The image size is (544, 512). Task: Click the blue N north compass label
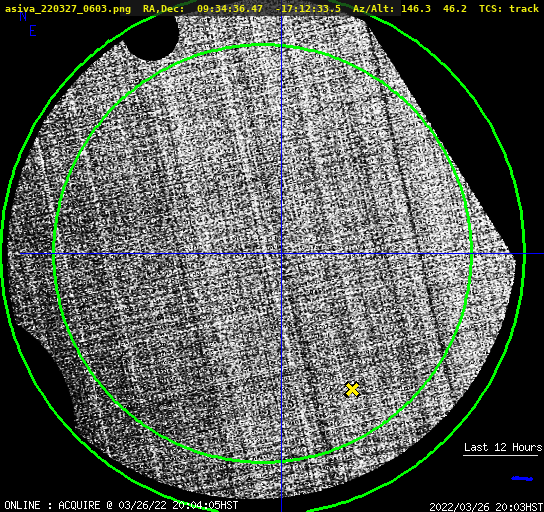point(23,16)
